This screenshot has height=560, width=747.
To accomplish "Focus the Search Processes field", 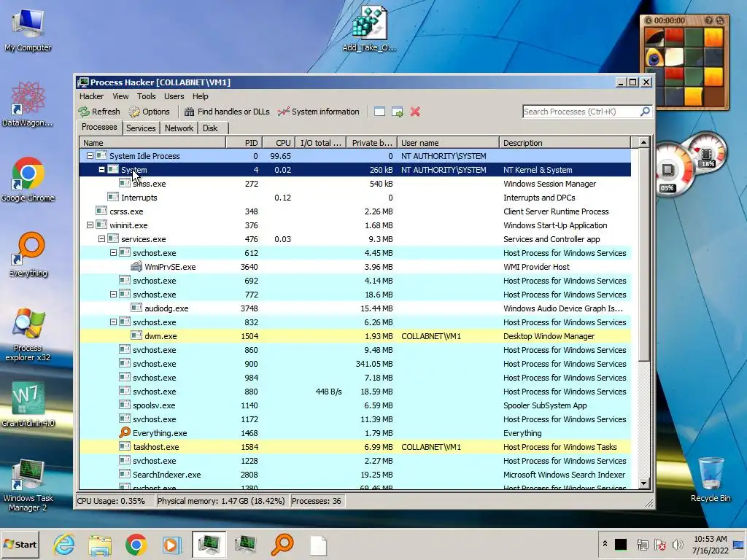I will pos(581,112).
